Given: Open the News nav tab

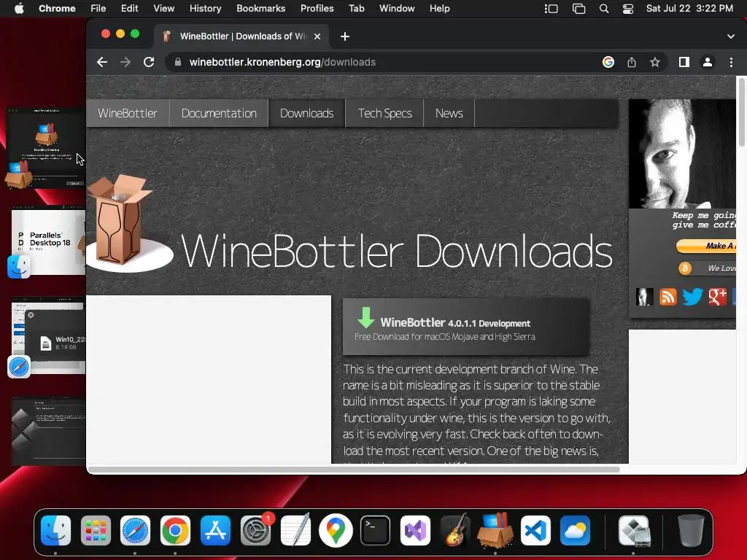Looking at the screenshot, I should point(449,113).
